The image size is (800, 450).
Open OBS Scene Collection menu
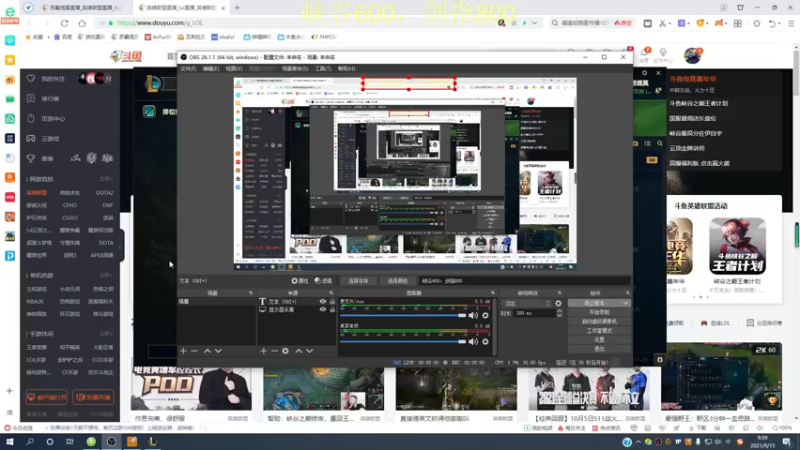(x=295, y=68)
